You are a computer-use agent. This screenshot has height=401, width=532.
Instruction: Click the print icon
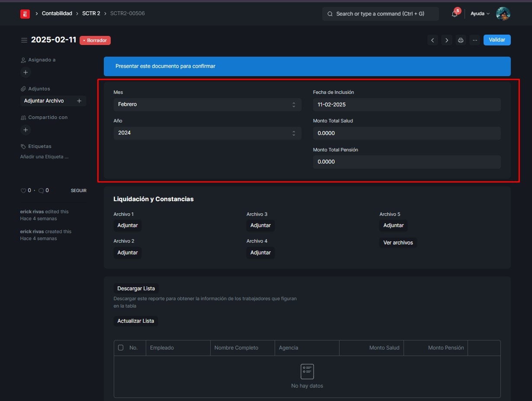pos(461,40)
